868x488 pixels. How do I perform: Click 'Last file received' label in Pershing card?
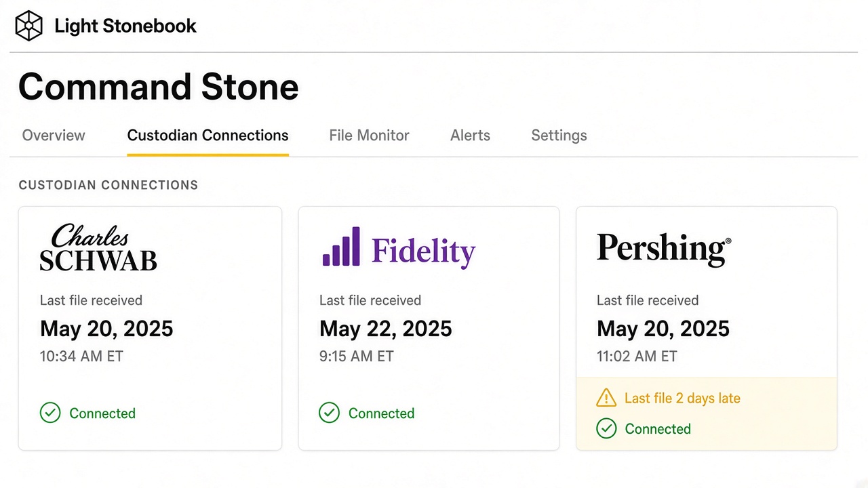648,300
